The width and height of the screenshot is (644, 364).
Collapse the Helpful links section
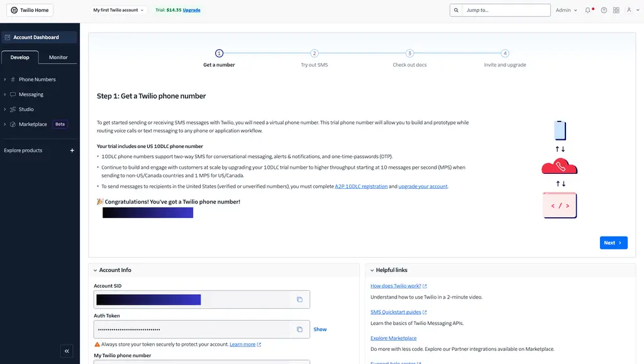(x=372, y=270)
